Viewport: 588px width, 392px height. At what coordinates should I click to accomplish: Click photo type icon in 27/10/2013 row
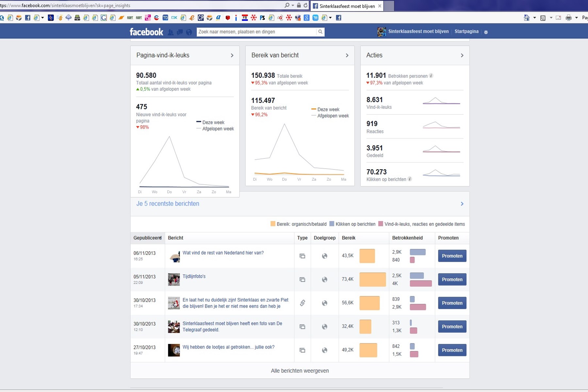[x=302, y=350]
